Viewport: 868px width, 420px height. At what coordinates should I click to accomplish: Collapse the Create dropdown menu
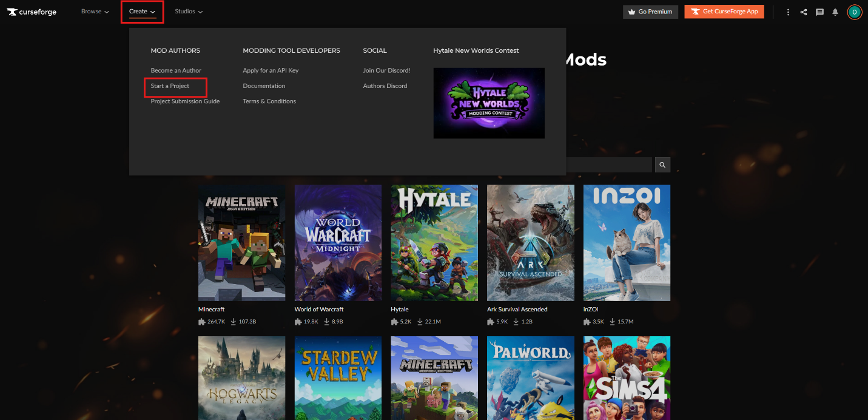pyautogui.click(x=142, y=12)
